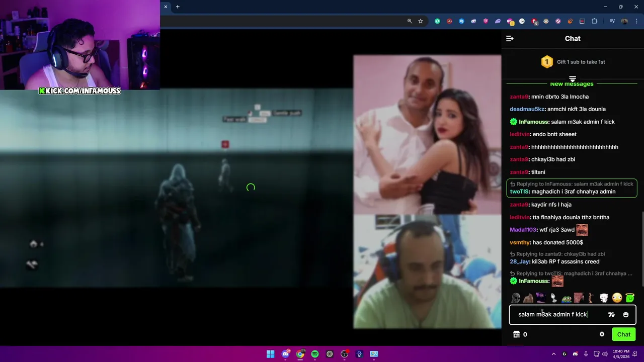
Task: Click the InFamouss verified badge in latest message
Action: 514,281
